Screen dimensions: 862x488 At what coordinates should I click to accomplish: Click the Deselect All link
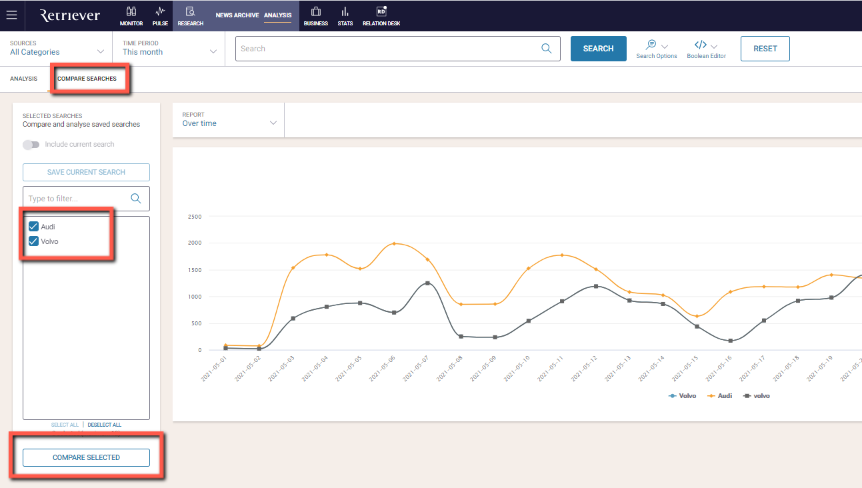pyautogui.click(x=104, y=425)
